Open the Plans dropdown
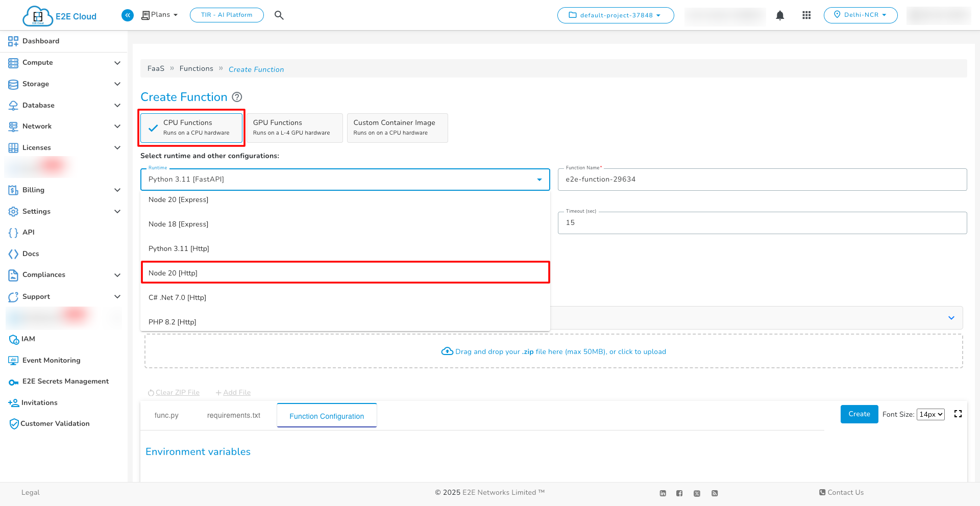Image resolution: width=980 pixels, height=506 pixels. click(x=159, y=15)
